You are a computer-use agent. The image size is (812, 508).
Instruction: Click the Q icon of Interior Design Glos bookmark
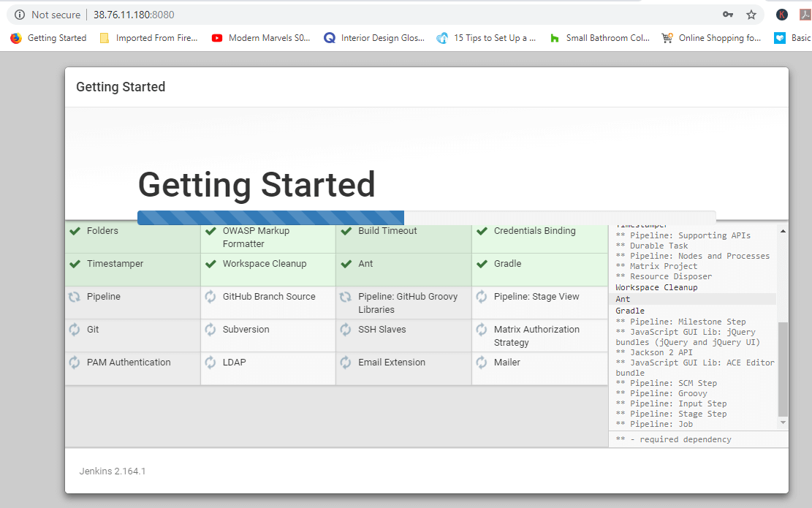pos(330,38)
